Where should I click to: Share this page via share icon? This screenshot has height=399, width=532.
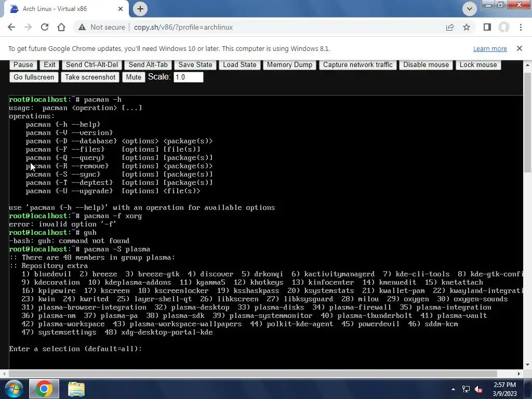pyautogui.click(x=450, y=27)
